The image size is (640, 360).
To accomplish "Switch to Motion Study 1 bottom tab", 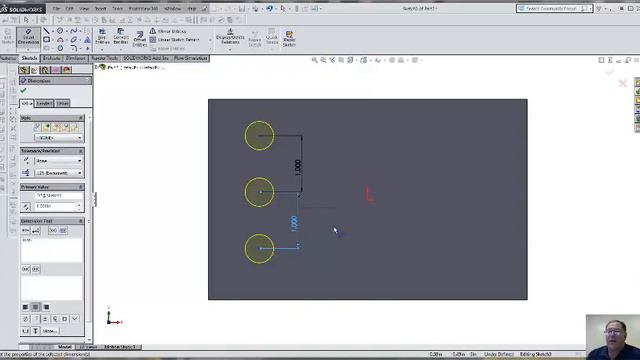I will pos(120,347).
